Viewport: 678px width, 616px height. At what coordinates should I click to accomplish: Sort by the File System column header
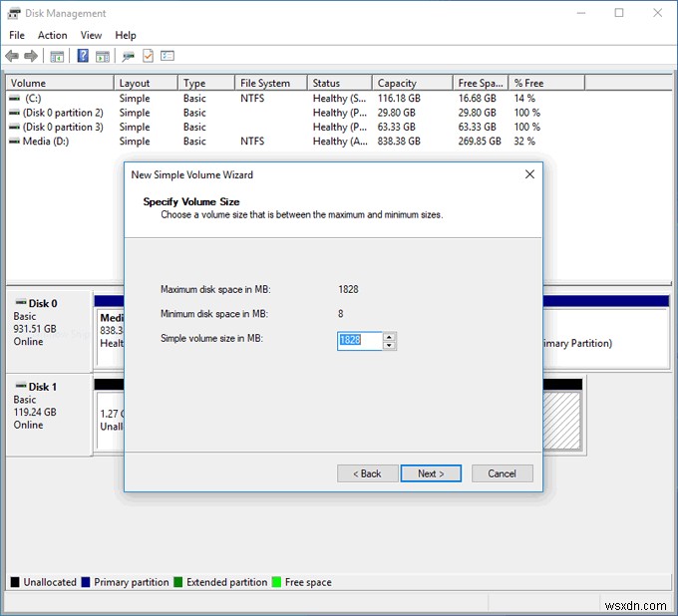click(x=271, y=83)
